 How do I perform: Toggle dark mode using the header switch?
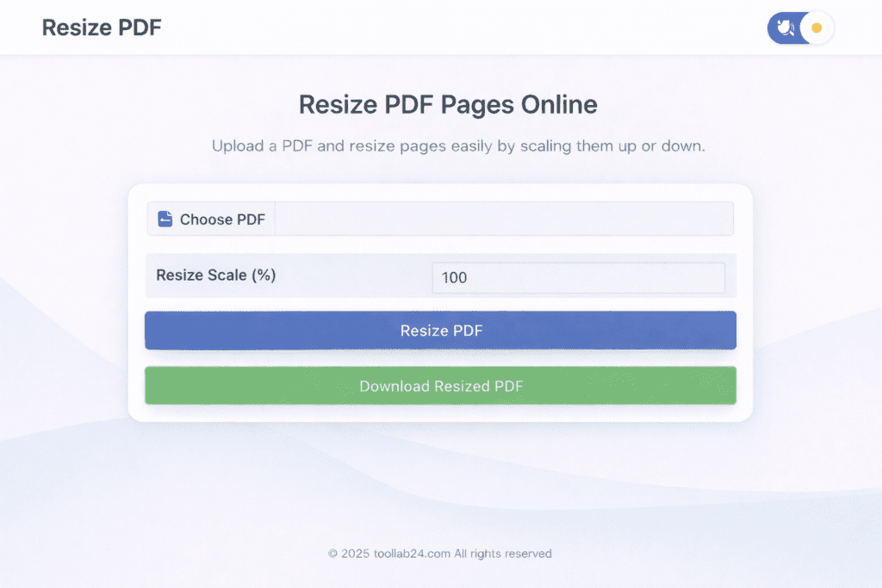click(x=799, y=28)
